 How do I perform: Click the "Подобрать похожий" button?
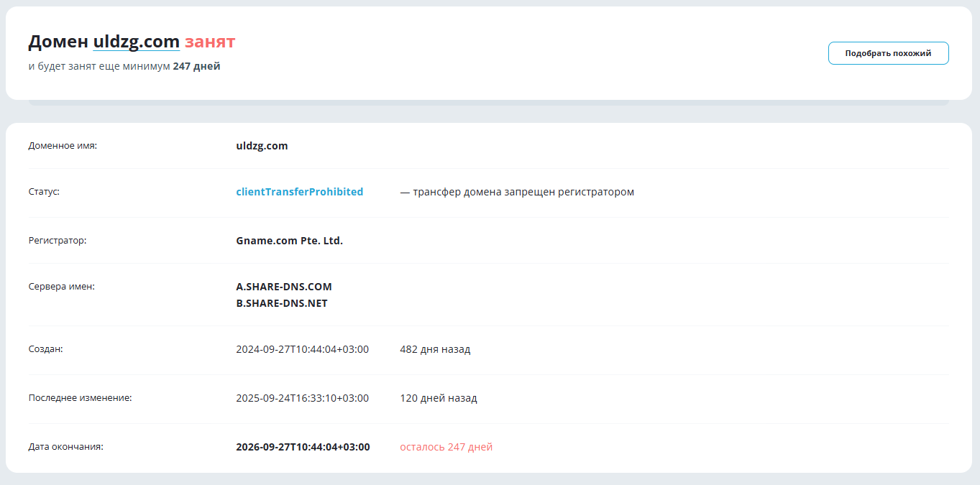click(888, 53)
